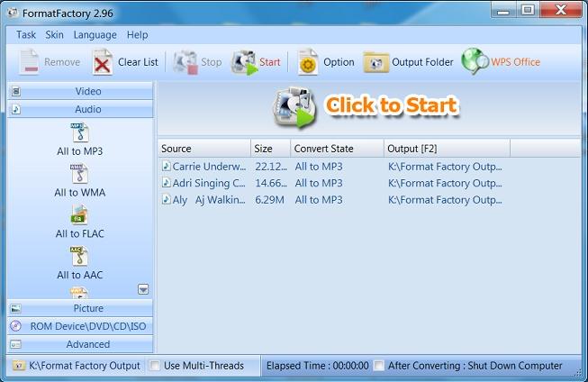Expand the Picture category
The height and width of the screenshot is (382, 588).
tap(80, 308)
